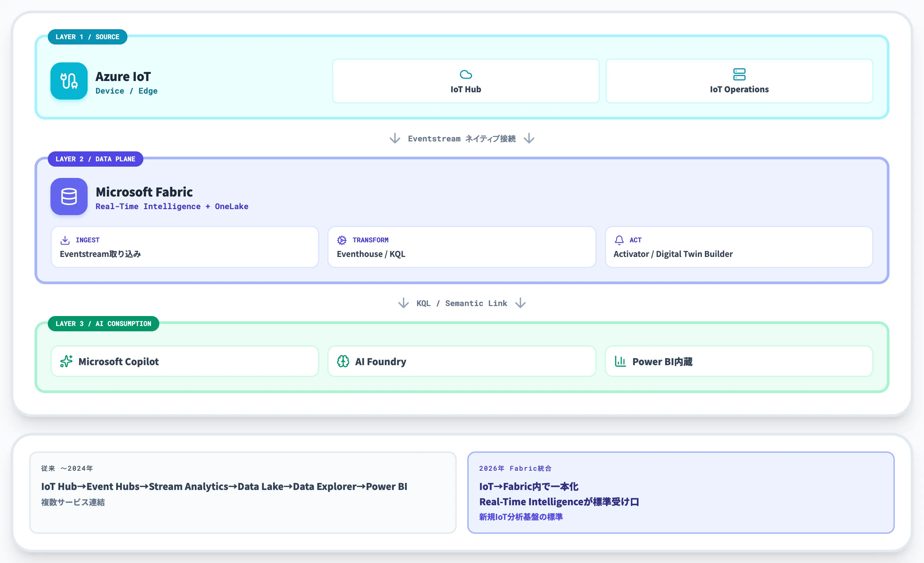924x563 pixels.
Task: Click the Activator / Digital Twin Builder text
Action: [673, 254]
